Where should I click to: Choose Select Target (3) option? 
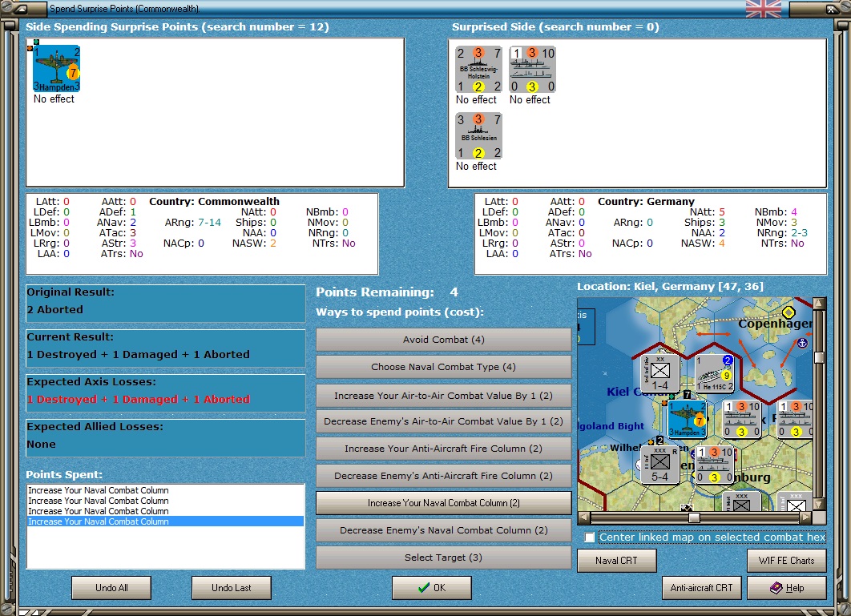[443, 558]
